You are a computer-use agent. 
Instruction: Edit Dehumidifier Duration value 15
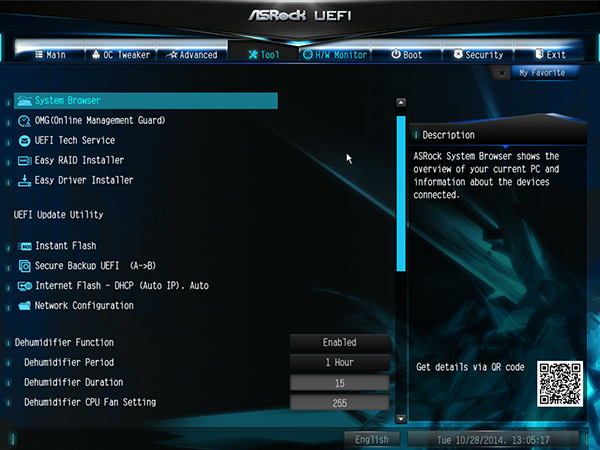point(339,383)
